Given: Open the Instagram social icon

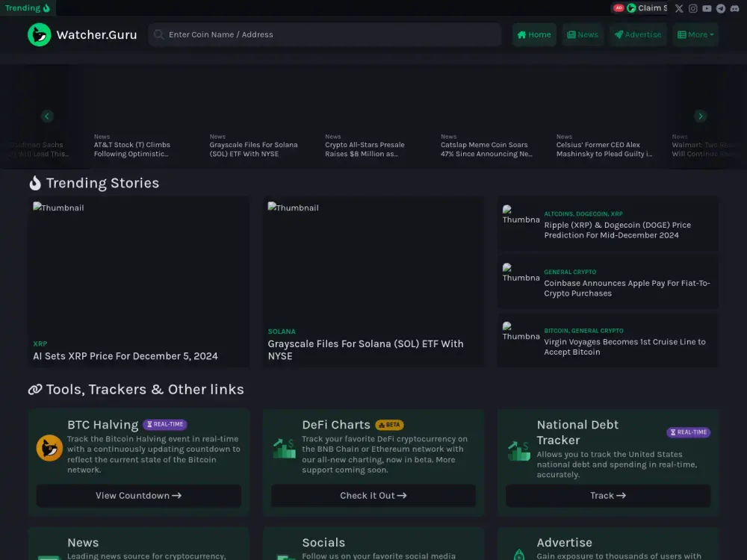Looking at the screenshot, I should point(693,8).
